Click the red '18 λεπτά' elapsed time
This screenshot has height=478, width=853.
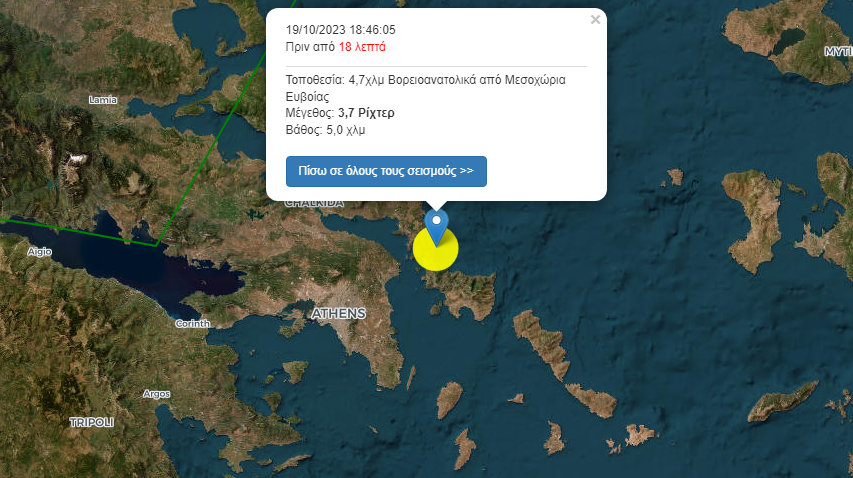pos(362,47)
